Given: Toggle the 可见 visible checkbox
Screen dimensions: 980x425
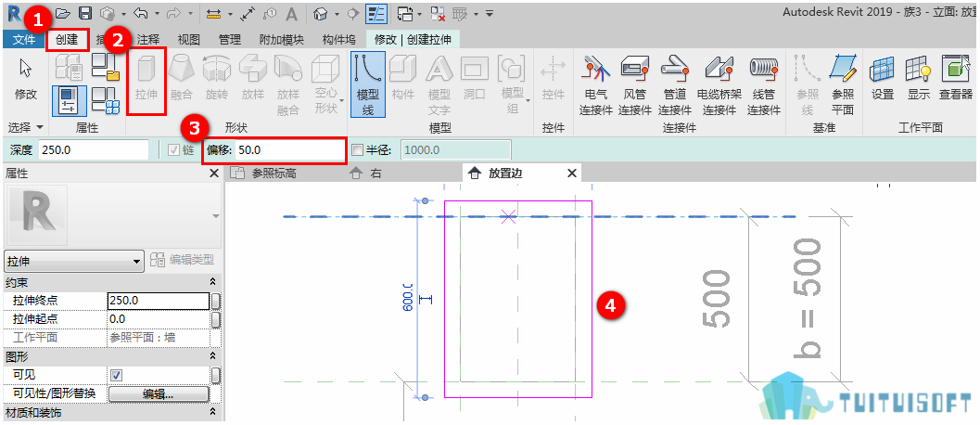Looking at the screenshot, I should (x=116, y=375).
